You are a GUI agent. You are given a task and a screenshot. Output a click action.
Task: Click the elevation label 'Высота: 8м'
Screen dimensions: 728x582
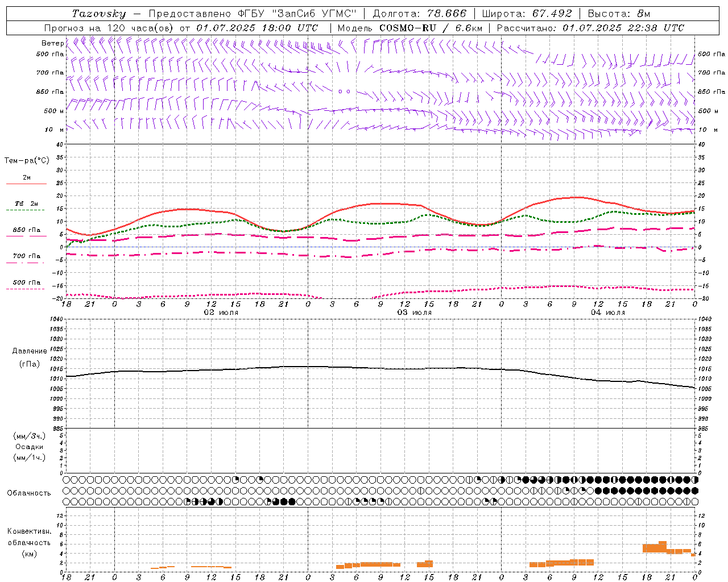point(619,14)
